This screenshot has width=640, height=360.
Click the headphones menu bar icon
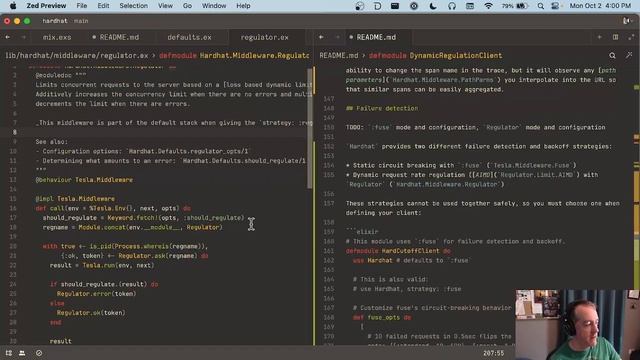pyautogui.click(x=452, y=6)
